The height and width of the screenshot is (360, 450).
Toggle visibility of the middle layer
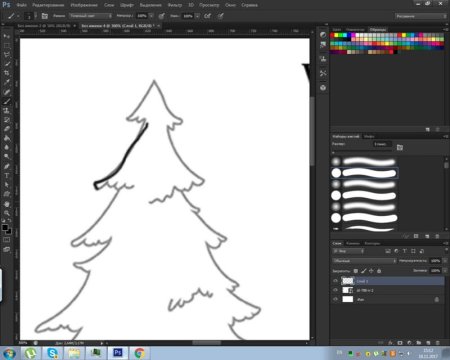[335, 290]
